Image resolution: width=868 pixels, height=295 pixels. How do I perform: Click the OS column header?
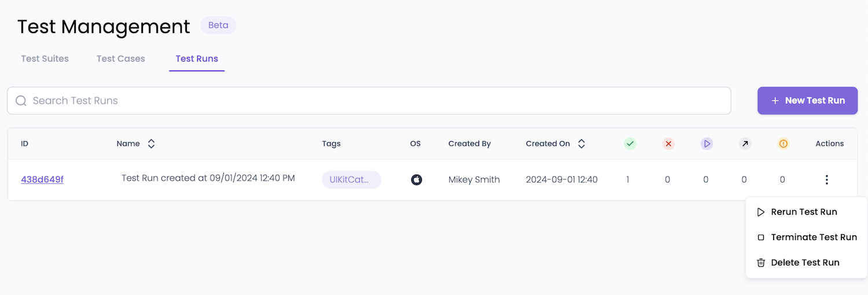[415, 143]
